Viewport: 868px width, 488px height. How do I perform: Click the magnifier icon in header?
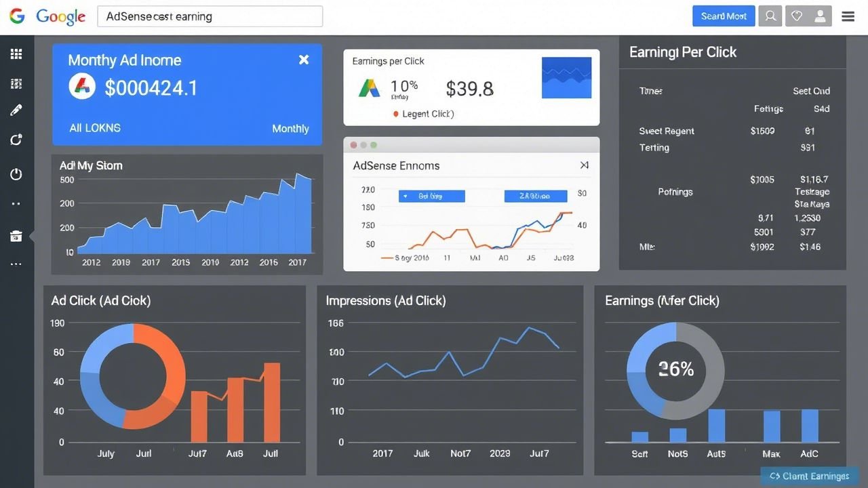(x=770, y=16)
